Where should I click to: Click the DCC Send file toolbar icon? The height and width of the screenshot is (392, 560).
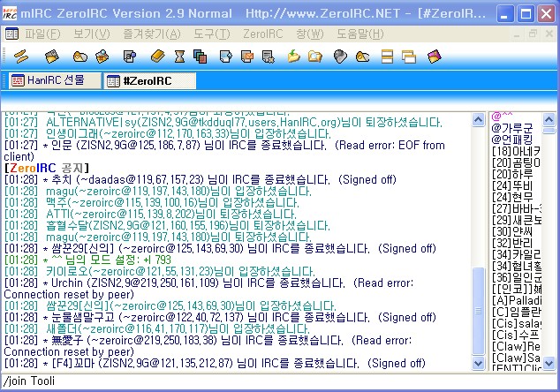(x=225, y=57)
